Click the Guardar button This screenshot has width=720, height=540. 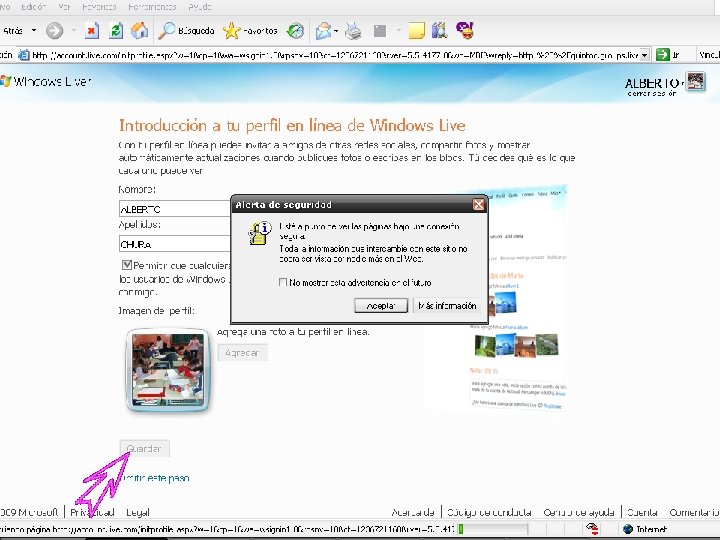tap(144, 449)
